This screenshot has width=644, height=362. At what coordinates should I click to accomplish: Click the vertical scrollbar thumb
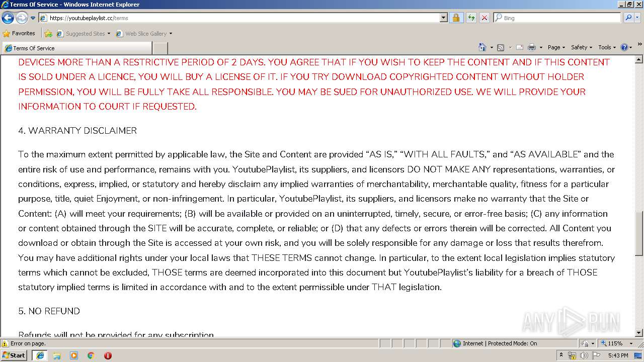pyautogui.click(x=639, y=234)
